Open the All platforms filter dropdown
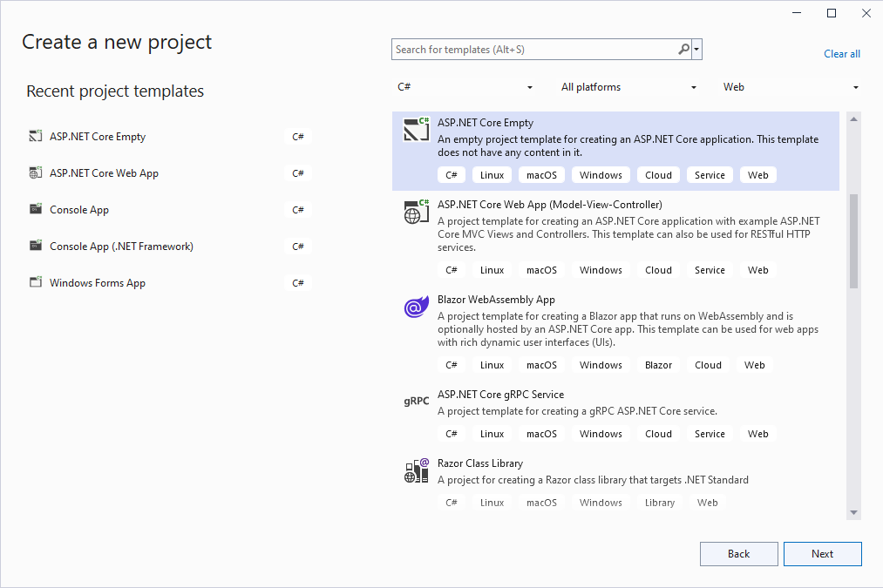Viewport: 883px width, 588px height. coord(628,87)
